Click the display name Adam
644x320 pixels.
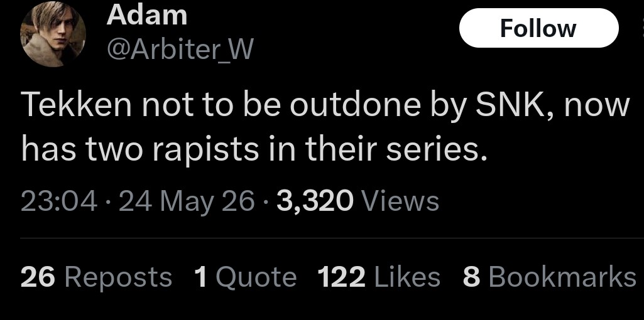146,15
